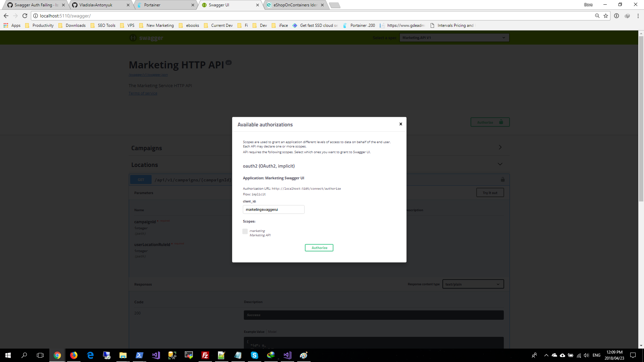Open the Windows Start menu
644x362 pixels.
(8, 355)
